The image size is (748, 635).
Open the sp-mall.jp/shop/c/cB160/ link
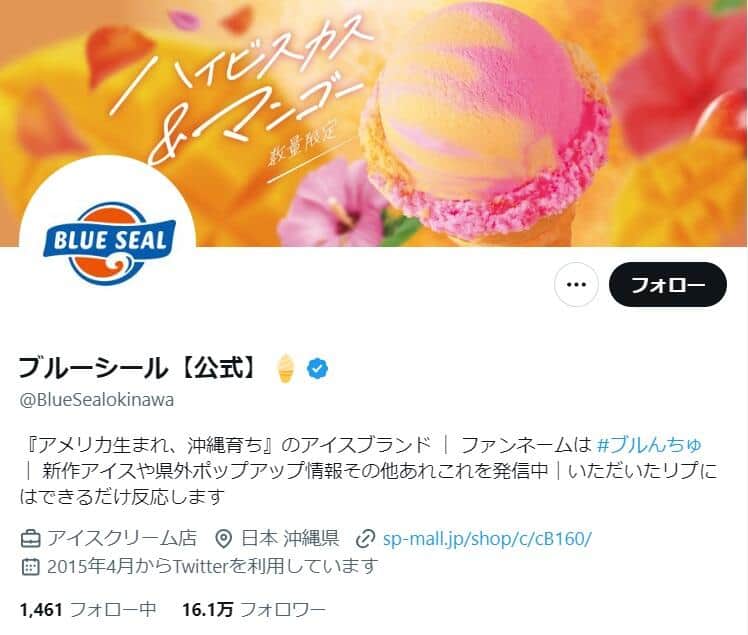[487, 539]
